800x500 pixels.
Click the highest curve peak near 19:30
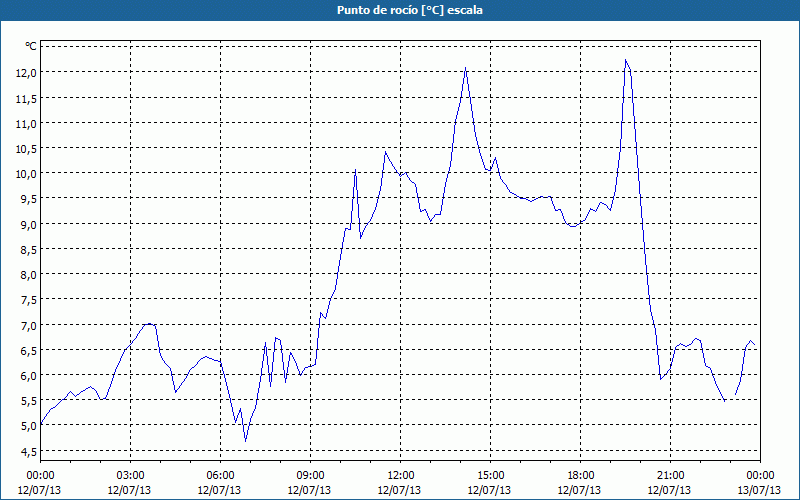tap(625, 60)
